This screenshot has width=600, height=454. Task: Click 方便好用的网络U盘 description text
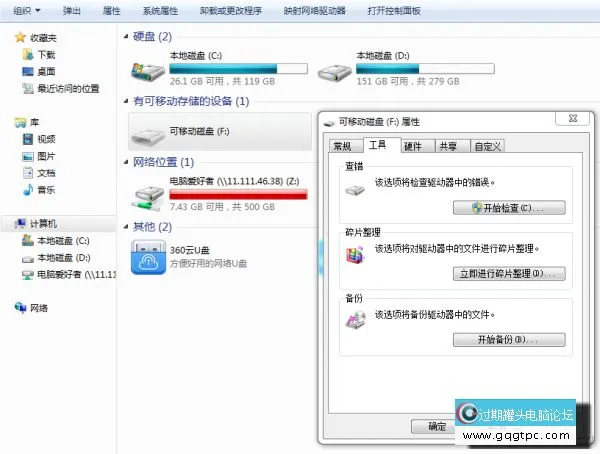[x=208, y=263]
